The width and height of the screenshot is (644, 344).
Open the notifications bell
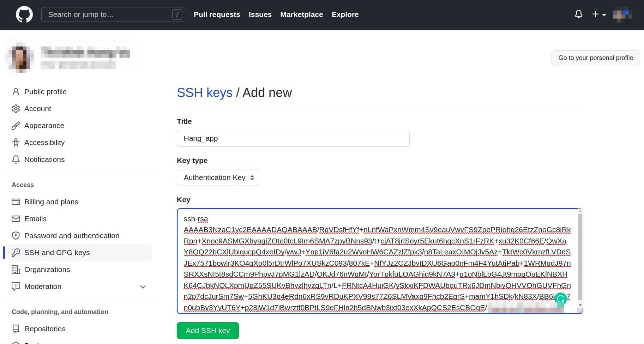click(578, 14)
